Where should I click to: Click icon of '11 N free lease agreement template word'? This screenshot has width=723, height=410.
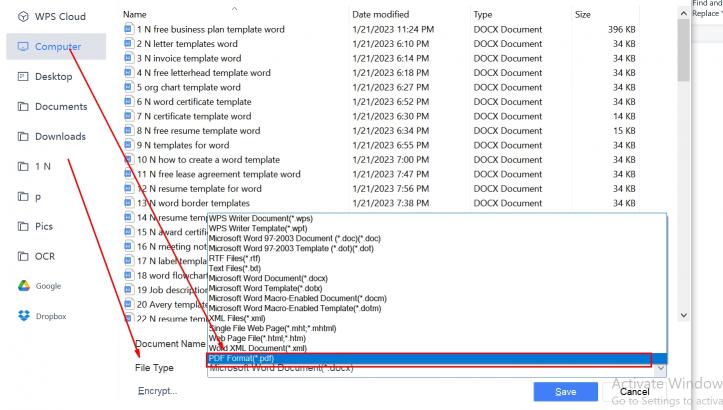[129, 174]
